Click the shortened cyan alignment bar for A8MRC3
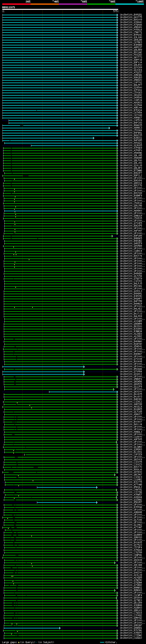Viewport: 146px width, 644px height. 56,128
